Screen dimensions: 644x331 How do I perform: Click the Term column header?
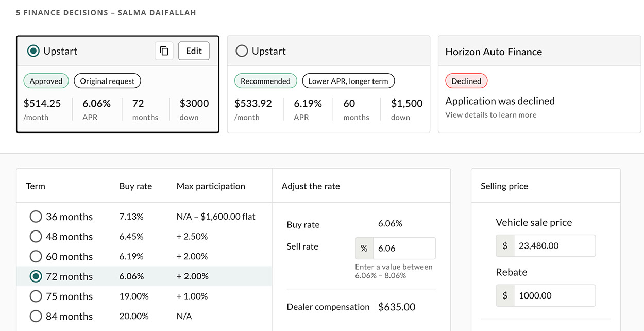36,186
